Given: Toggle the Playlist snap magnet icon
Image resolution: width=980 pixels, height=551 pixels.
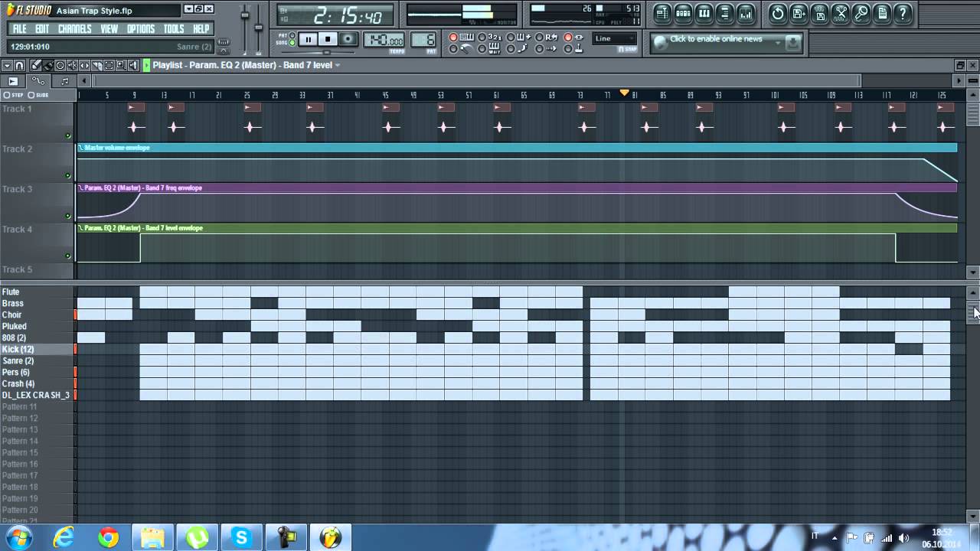Looking at the screenshot, I should coord(19,65).
